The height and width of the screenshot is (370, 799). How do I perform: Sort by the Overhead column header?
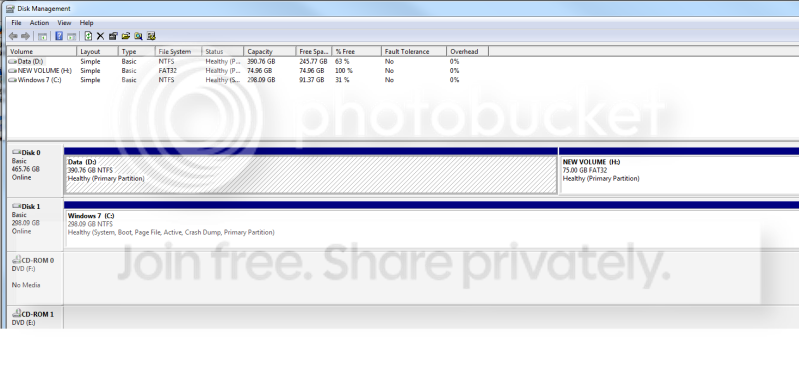[x=467, y=51]
